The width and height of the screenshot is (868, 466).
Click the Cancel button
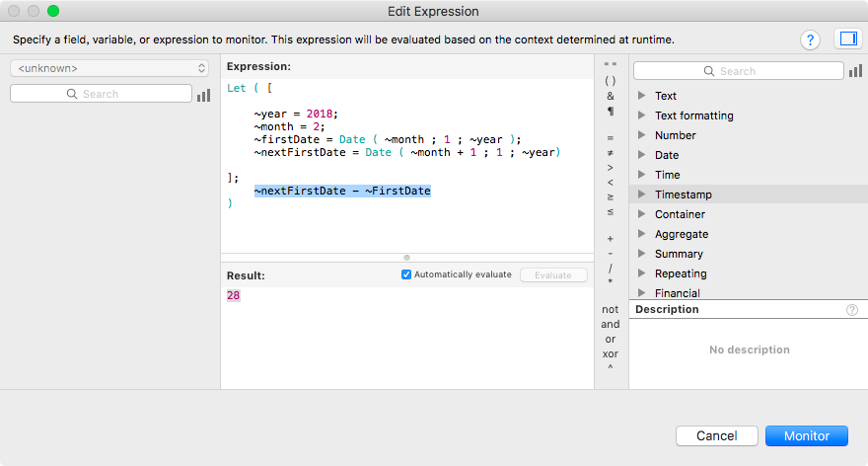[x=717, y=436]
